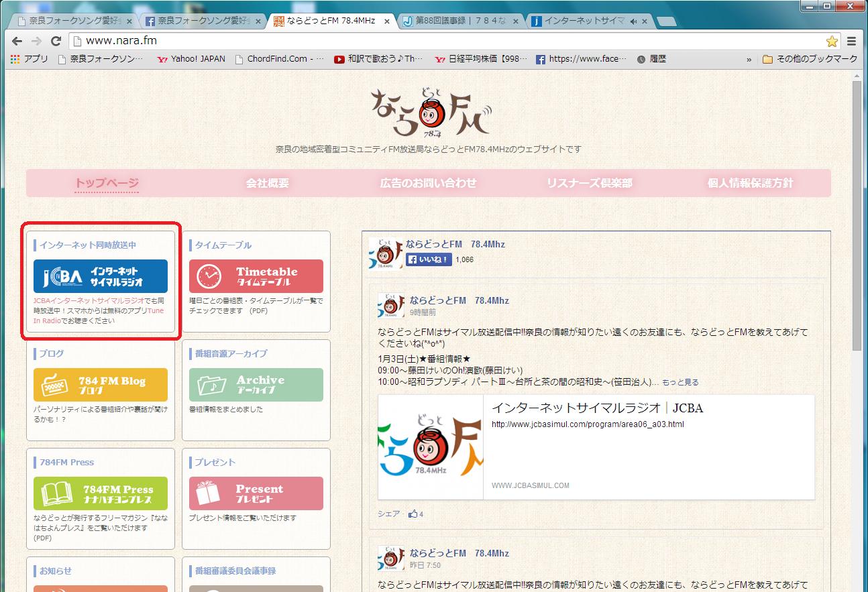Open the Present banner button
Viewport: 868px width, 592px height.
tap(256, 493)
